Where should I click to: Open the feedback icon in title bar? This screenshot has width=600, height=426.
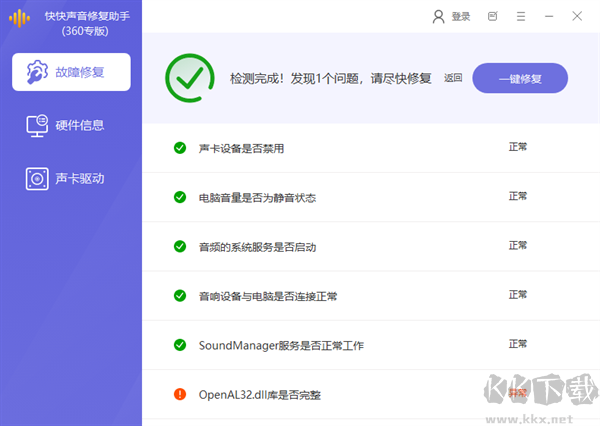pos(492,16)
